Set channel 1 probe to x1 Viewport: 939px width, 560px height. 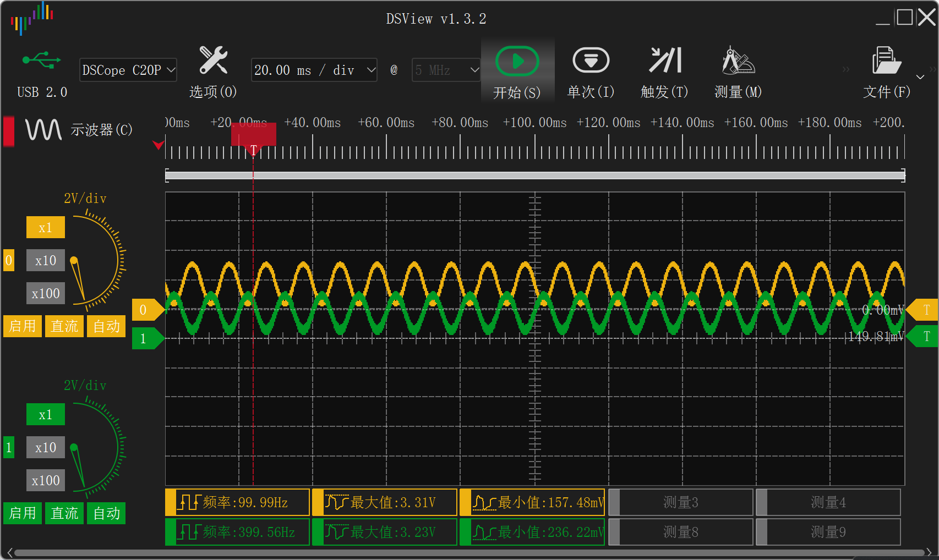coord(46,414)
